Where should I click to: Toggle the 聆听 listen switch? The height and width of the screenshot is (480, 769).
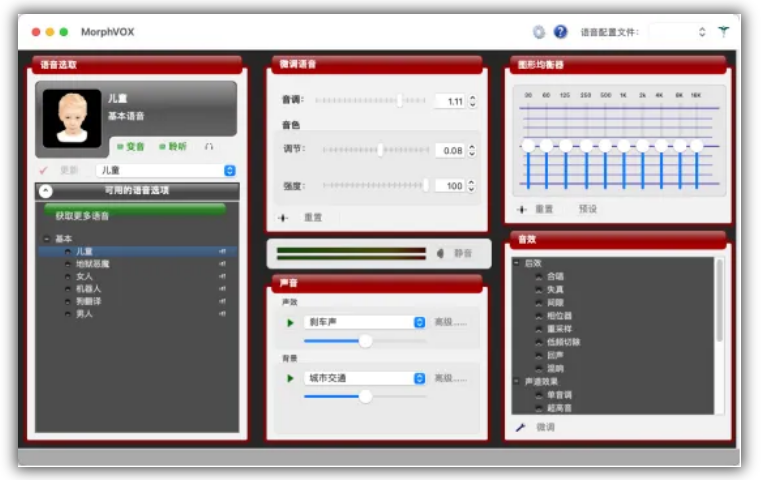(x=172, y=146)
